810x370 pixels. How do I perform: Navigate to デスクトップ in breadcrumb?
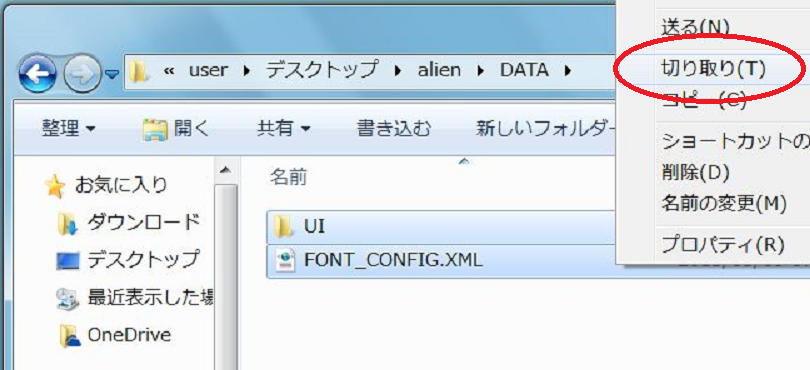322,69
